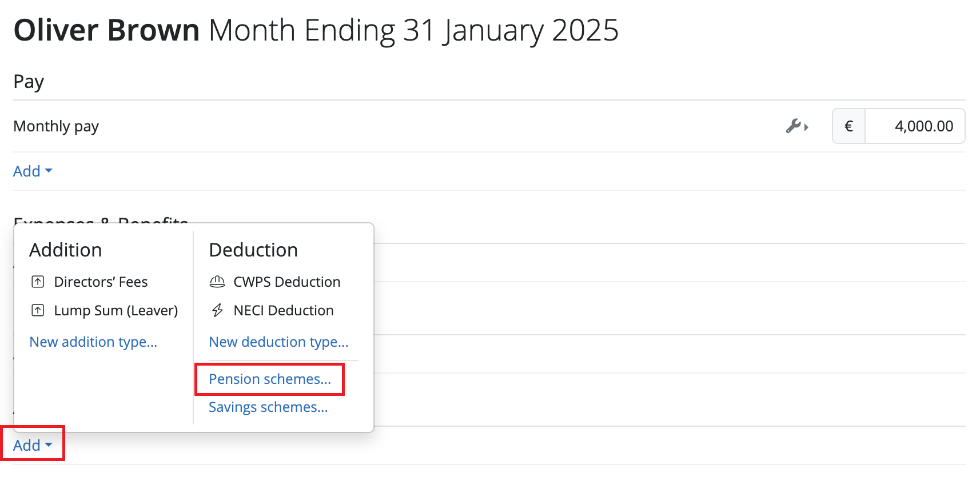
Task: Select Lump Sum (Leaver) addition entry
Action: pos(115,310)
